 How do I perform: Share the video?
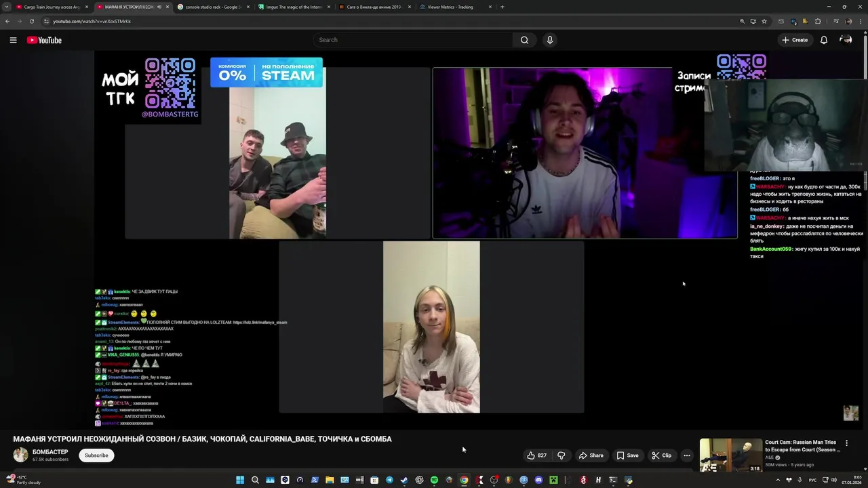point(591,455)
